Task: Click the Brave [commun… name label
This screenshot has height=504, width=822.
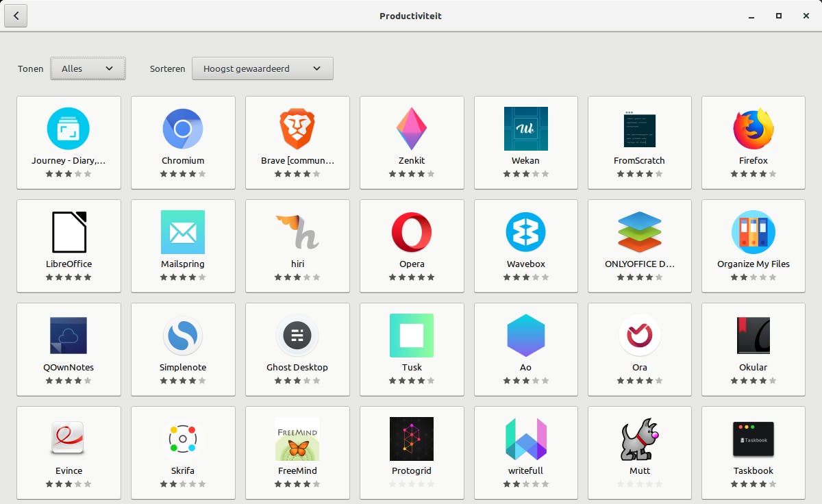Action: 297,161
